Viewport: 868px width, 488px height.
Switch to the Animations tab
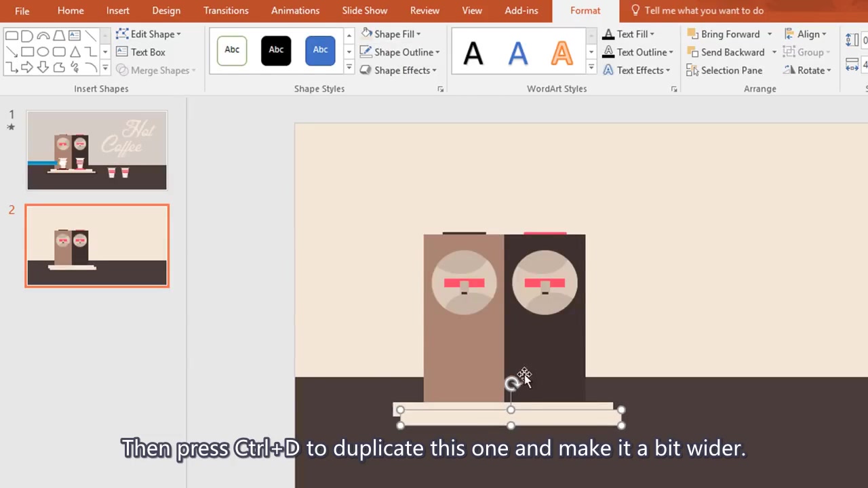(295, 10)
